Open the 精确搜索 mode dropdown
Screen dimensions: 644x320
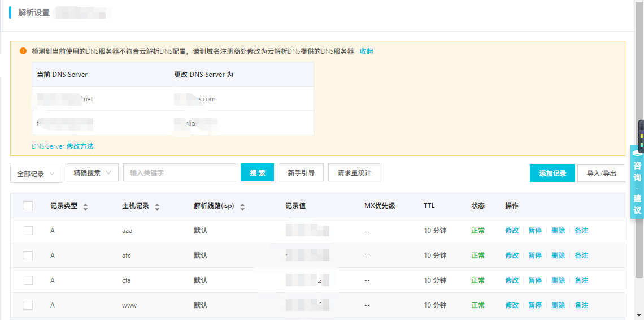pyautogui.click(x=93, y=173)
